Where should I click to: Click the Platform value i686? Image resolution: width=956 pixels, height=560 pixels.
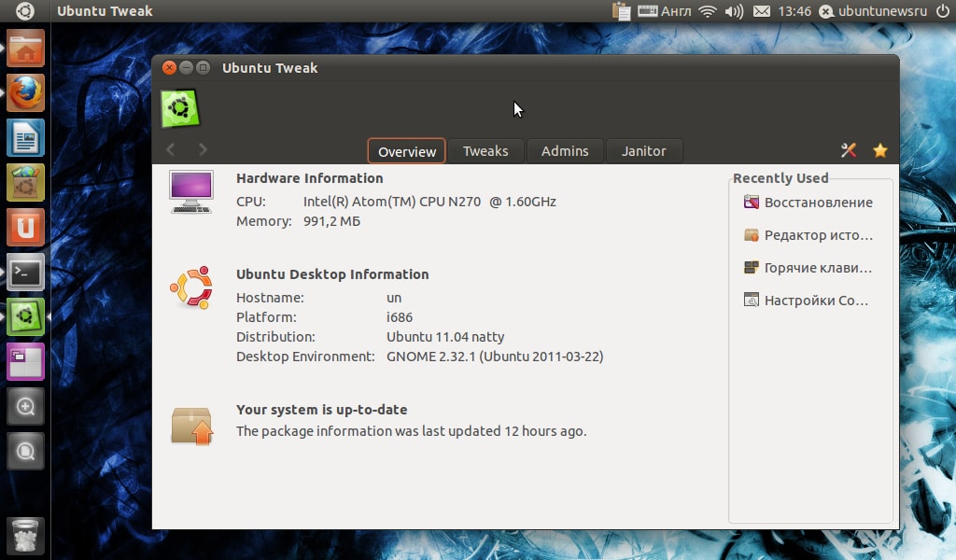pyautogui.click(x=400, y=317)
